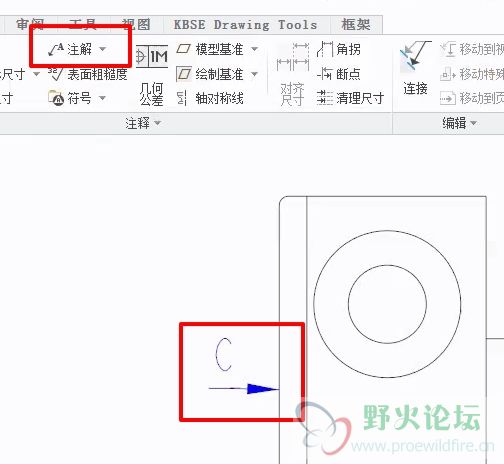504x464 pixels.
Task: Select the 模型基准 tool
Action: [x=210, y=49]
